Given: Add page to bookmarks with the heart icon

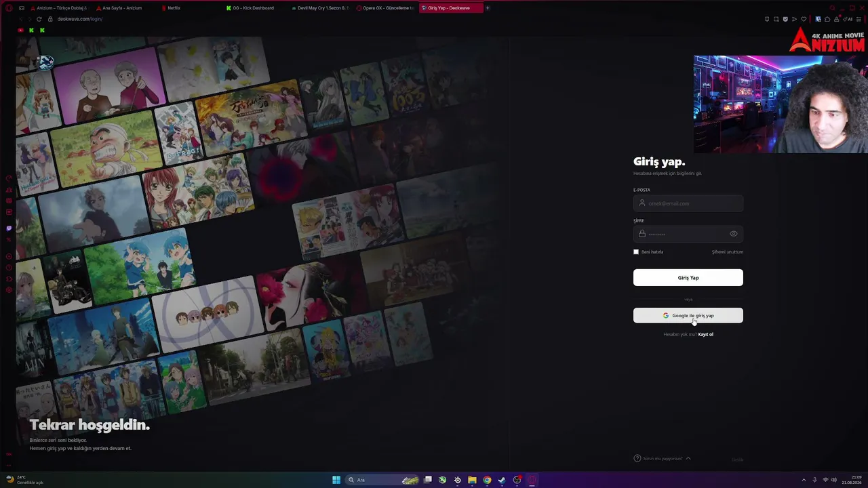Looking at the screenshot, I should 804,19.
